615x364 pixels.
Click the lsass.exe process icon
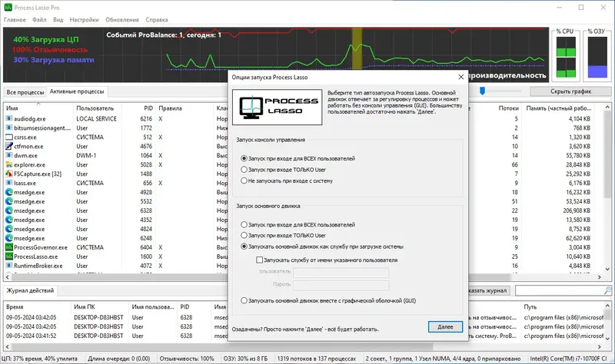(x=9, y=183)
